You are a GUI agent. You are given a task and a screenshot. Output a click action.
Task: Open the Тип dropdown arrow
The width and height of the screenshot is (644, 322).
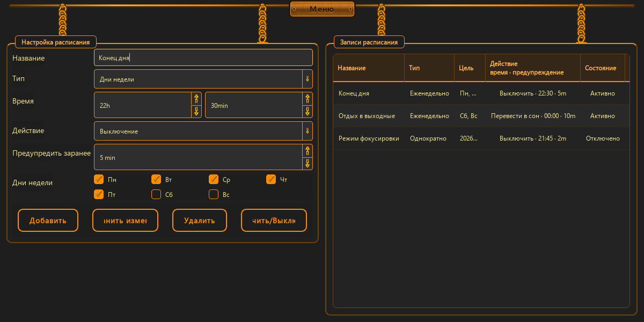click(308, 79)
